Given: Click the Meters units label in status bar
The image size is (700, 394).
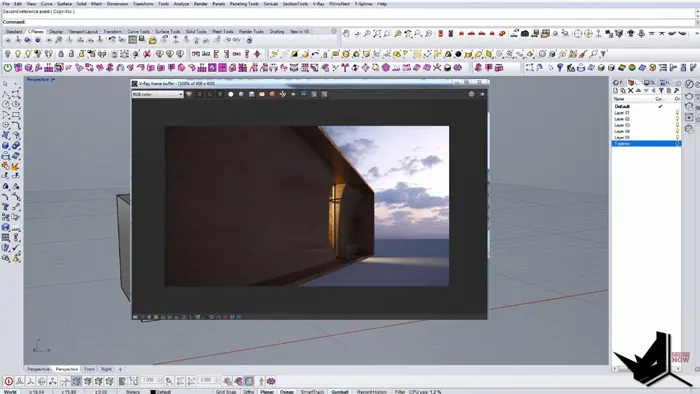Looking at the screenshot, I should [x=133, y=392].
